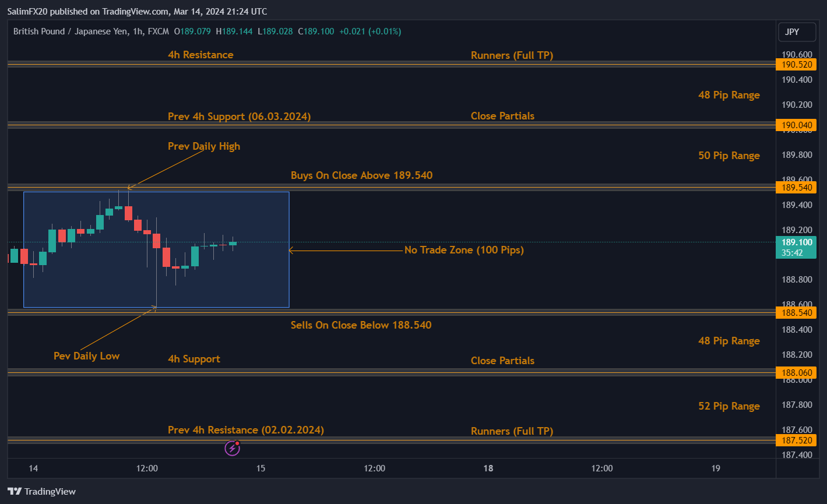Image resolution: width=827 pixels, height=504 pixels.
Task: Click the 187.520 price axis label
Action: tap(796, 440)
